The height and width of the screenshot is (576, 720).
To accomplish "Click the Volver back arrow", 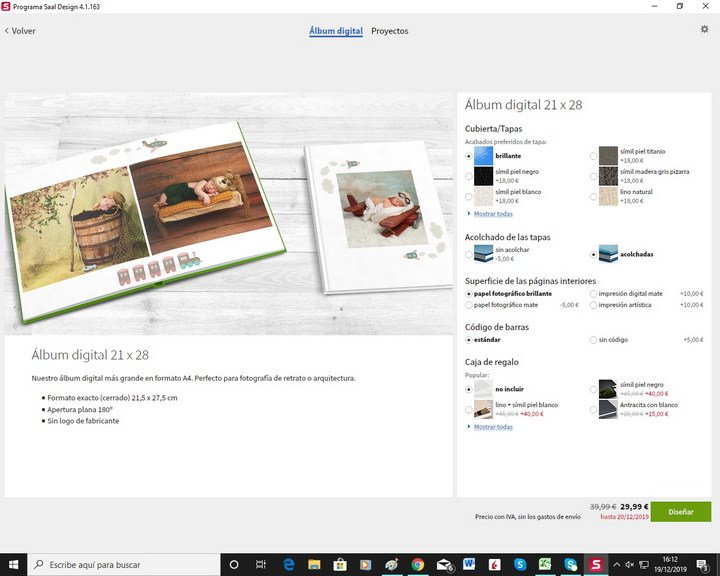I will (20, 31).
